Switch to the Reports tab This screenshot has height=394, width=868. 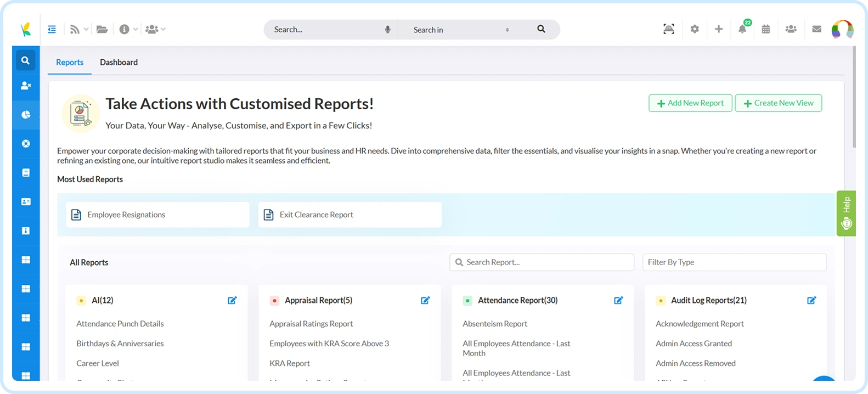pos(70,63)
